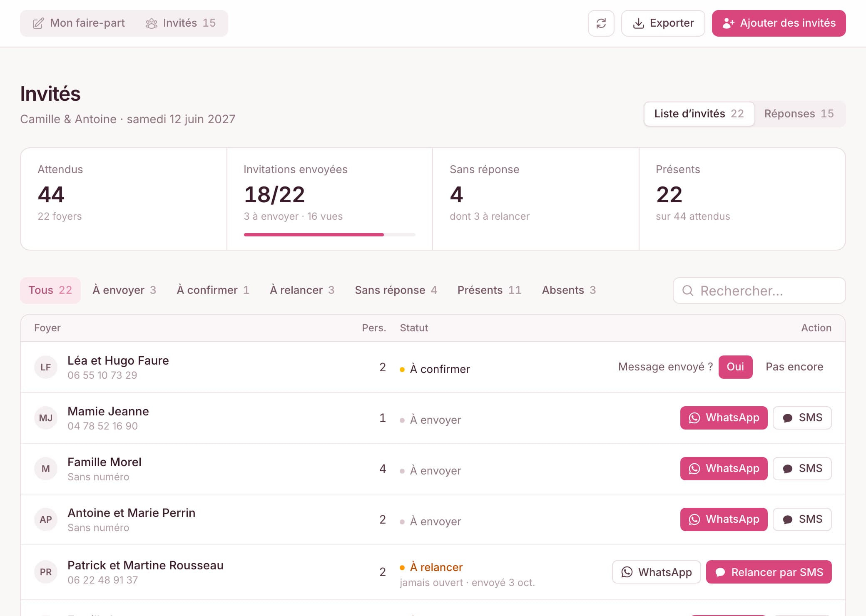Send WhatsApp to Famille Morel

724,469
